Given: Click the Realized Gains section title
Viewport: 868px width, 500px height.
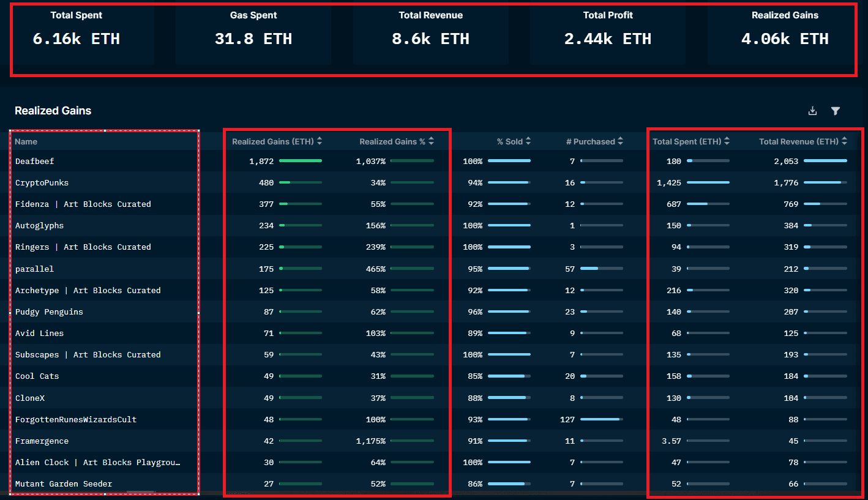Looking at the screenshot, I should [53, 111].
